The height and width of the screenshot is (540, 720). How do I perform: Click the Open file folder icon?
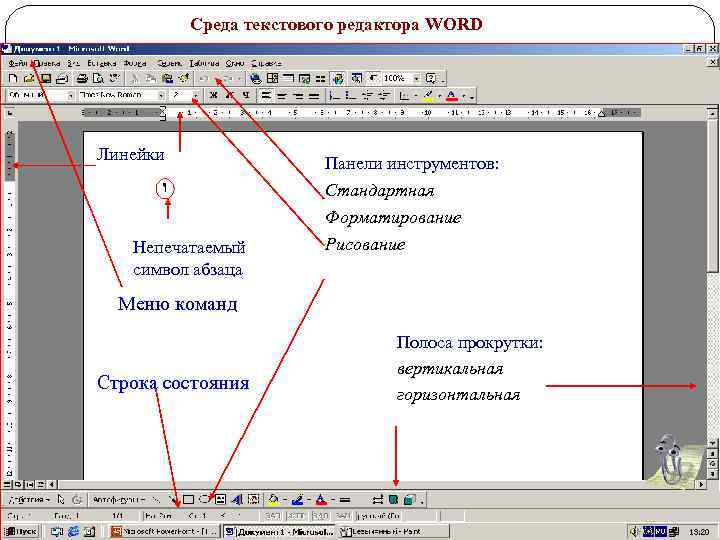(29, 79)
